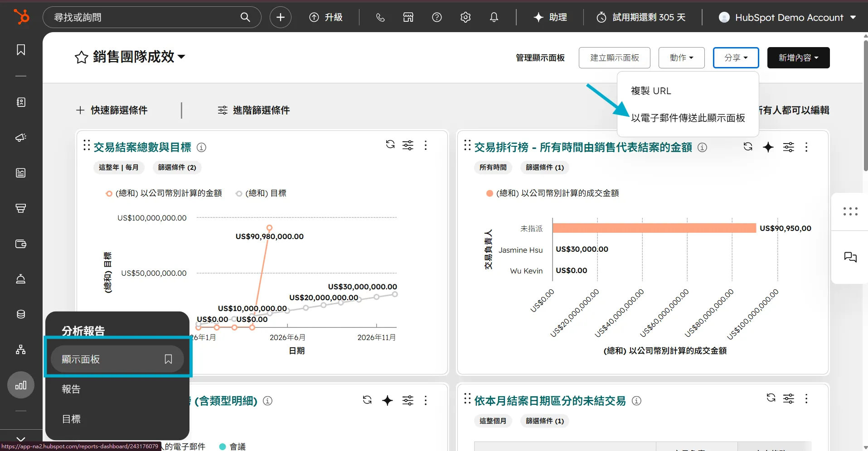Open the help question mark icon
The image size is (868, 451).
click(437, 17)
